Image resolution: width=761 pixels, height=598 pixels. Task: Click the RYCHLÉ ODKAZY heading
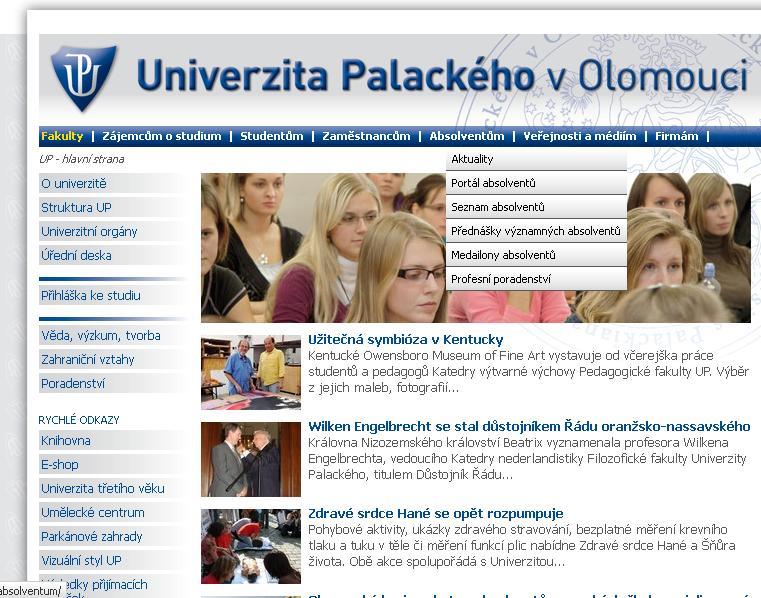click(x=79, y=420)
